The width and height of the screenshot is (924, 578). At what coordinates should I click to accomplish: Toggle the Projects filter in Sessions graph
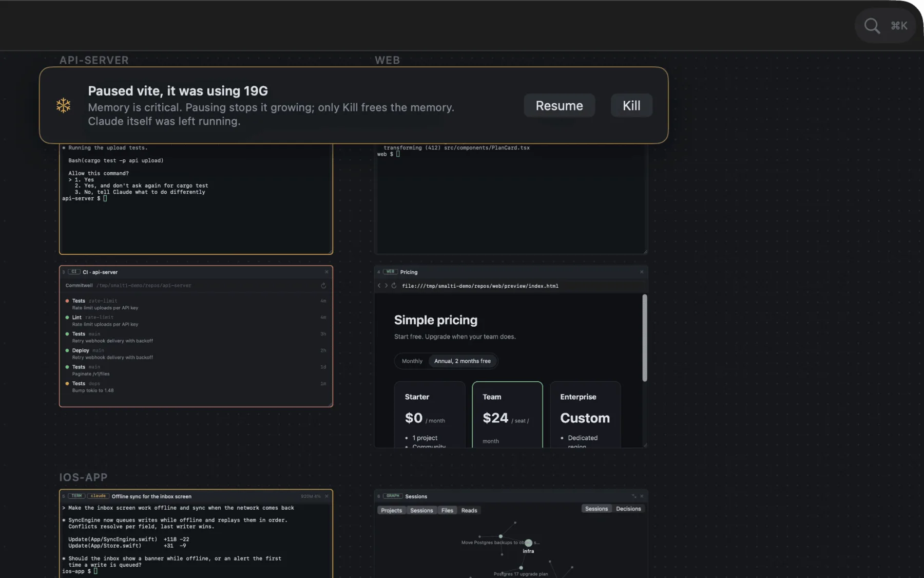pos(391,510)
